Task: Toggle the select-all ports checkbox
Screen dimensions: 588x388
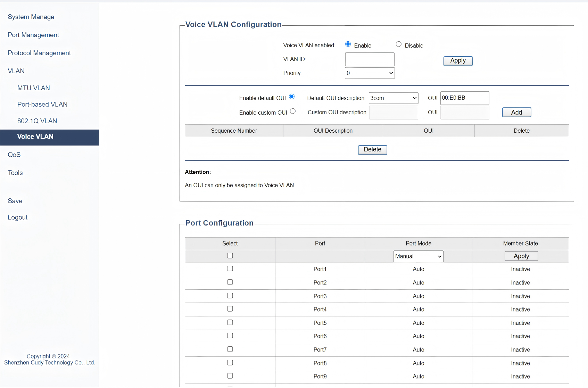Action: point(230,256)
